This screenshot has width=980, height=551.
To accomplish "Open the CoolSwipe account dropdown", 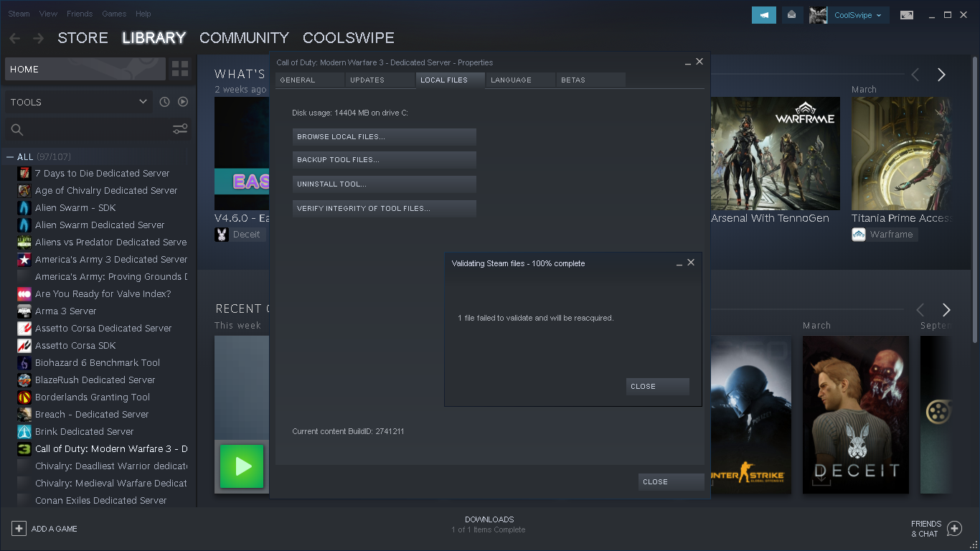I will 858,15.
